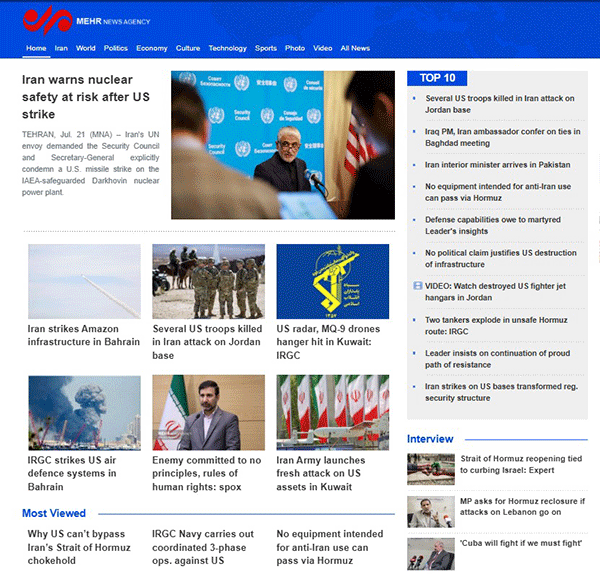The height and width of the screenshot is (574, 600).
Task: Open headline Iran warns nuclear safety at risk
Action: pyautogui.click(x=86, y=97)
